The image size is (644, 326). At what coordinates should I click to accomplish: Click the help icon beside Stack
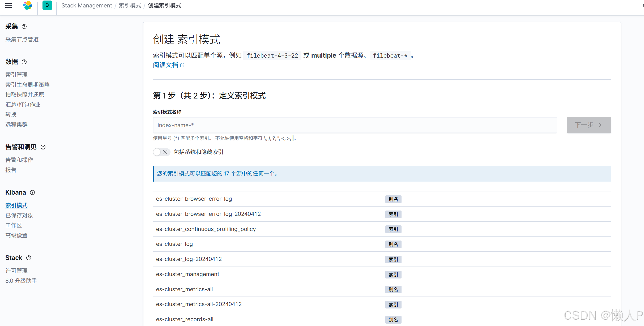28,258
